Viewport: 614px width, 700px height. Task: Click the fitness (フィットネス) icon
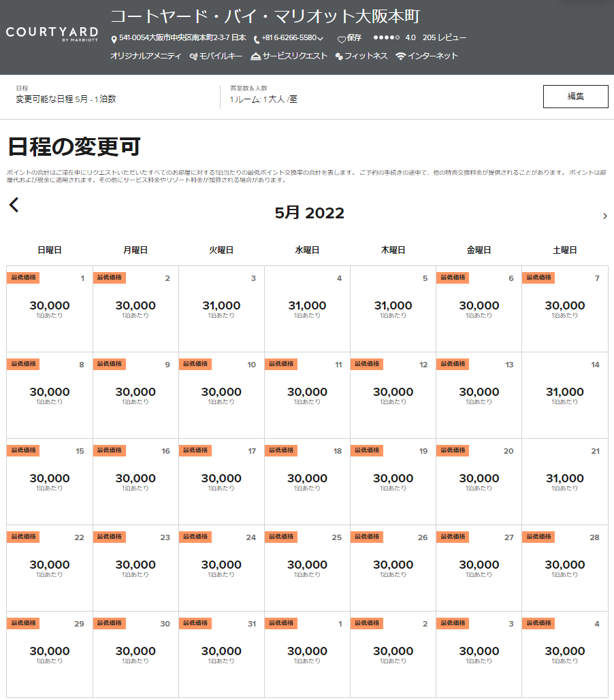[x=338, y=56]
